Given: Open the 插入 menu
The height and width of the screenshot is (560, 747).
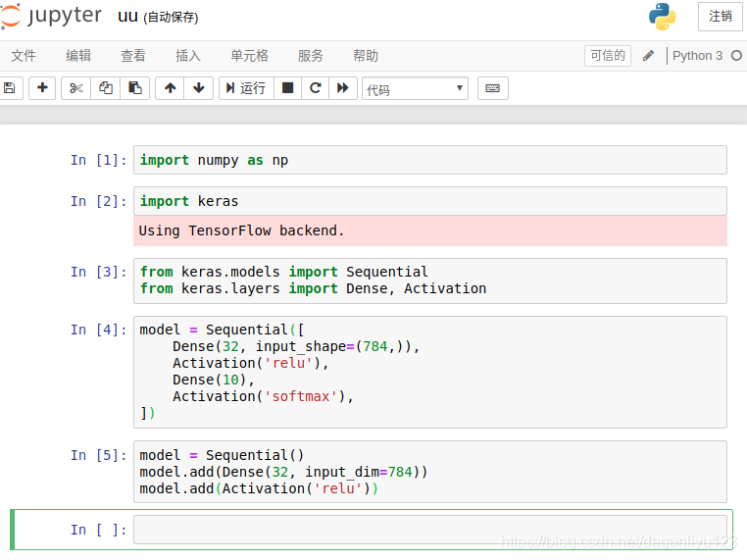Looking at the screenshot, I should 188,56.
